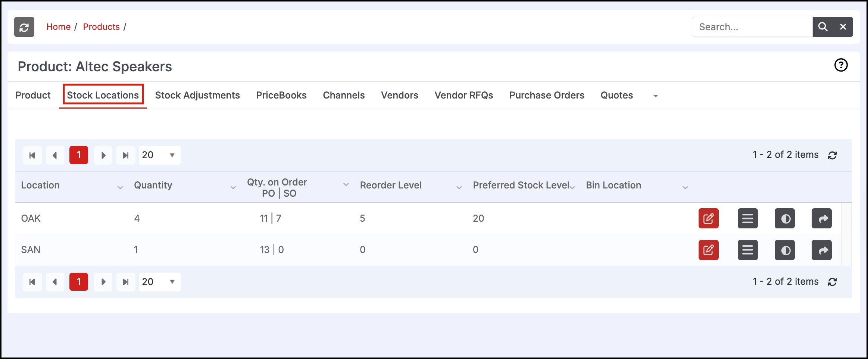Open Quantity column header menu chevron
868x359 pixels.
coord(233,187)
